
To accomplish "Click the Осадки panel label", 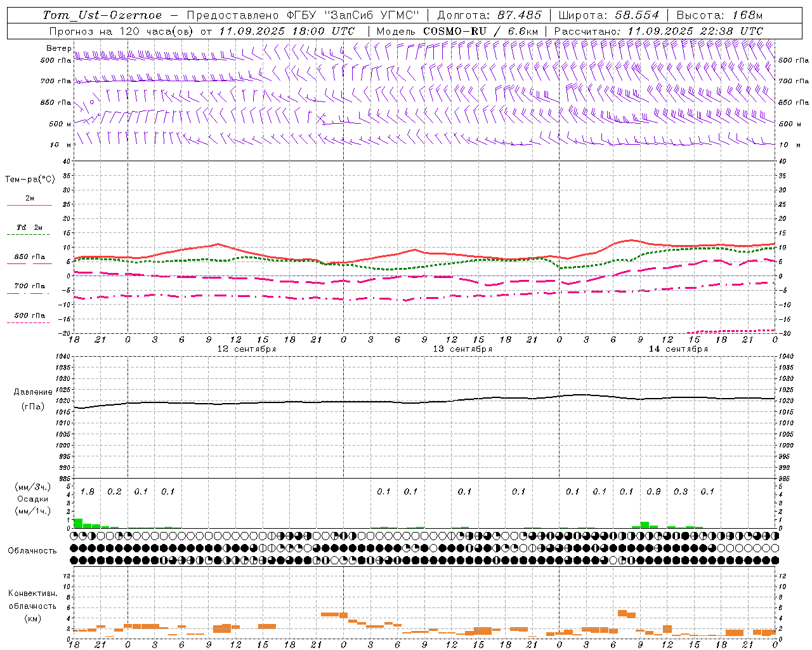I will coord(32,500).
